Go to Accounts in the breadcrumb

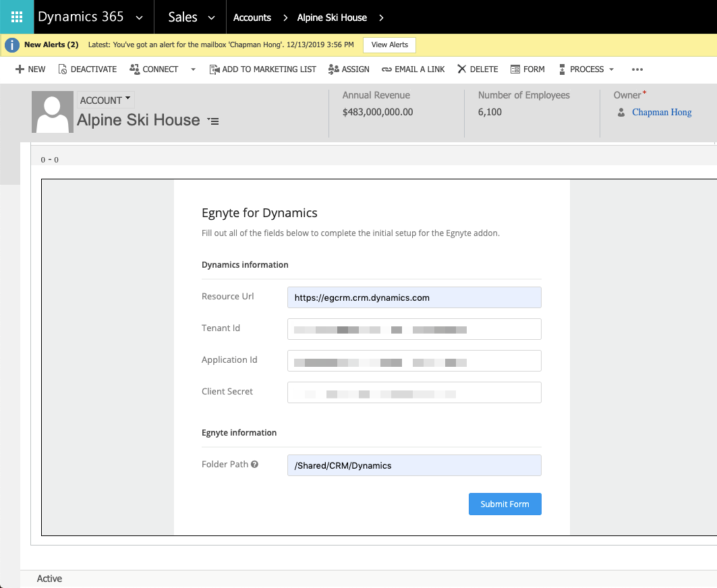[252, 18]
